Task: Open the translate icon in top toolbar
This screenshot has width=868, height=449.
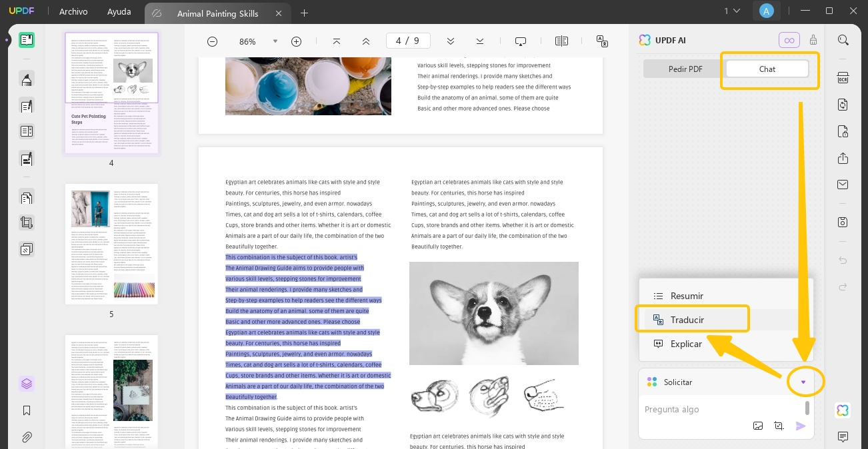Action: coord(602,41)
